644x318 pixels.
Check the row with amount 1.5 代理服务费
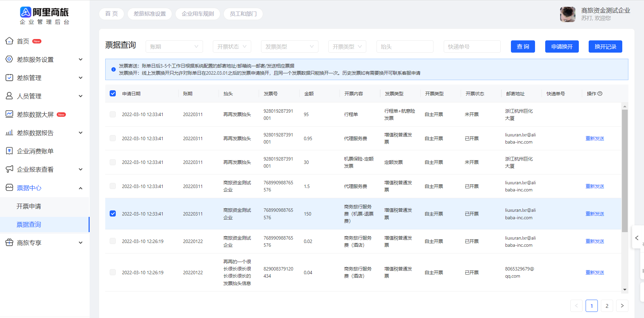click(113, 186)
